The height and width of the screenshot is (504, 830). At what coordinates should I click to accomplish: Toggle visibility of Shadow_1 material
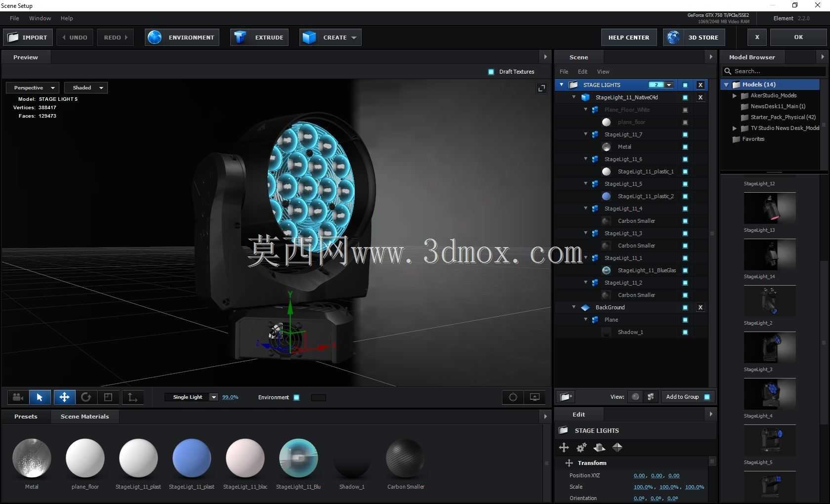(685, 332)
